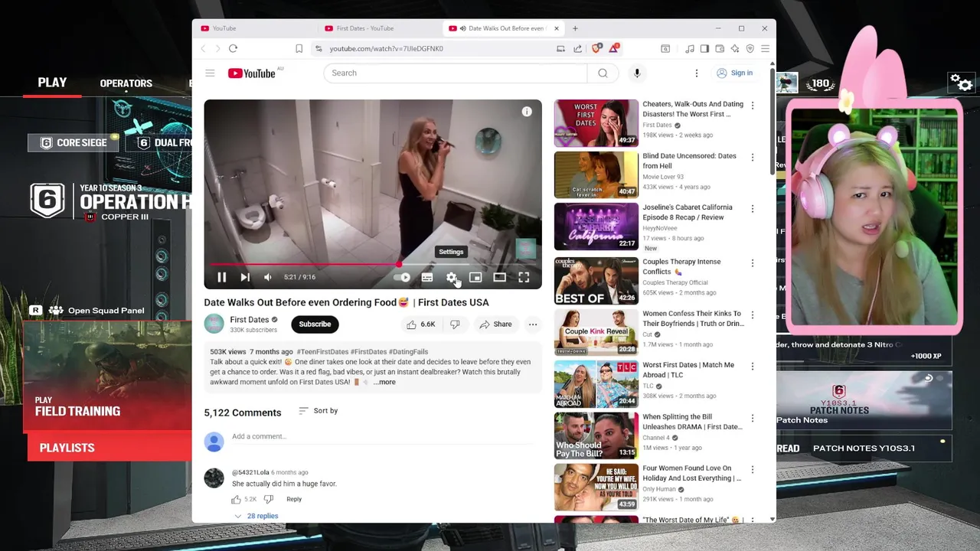Seek the video on the red progress bar
The image size is (980, 551).
pos(373,264)
